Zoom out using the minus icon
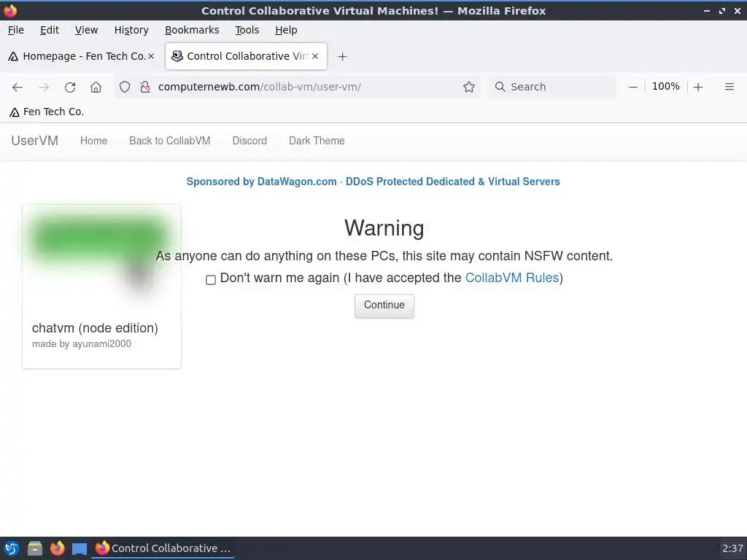This screenshot has height=560, width=747. click(x=632, y=87)
